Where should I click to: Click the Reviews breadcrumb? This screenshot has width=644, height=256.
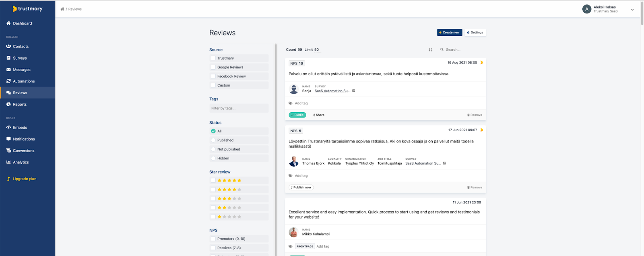click(x=75, y=9)
